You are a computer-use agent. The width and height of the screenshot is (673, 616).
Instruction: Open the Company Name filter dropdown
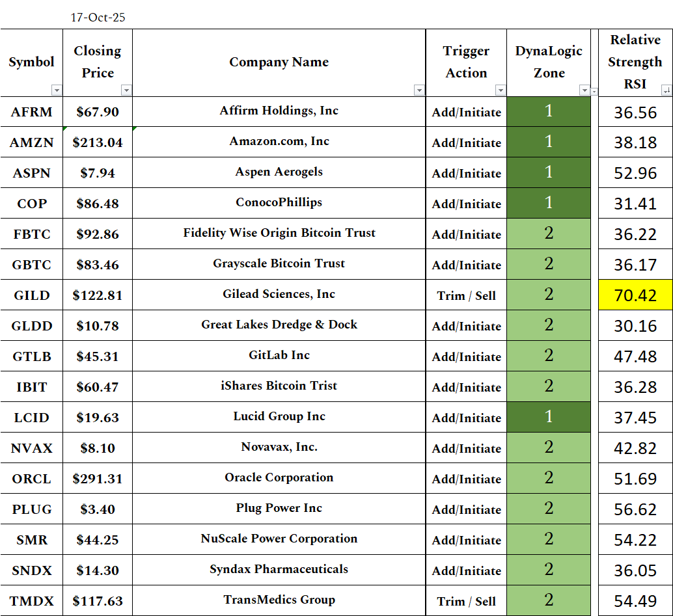[419, 90]
